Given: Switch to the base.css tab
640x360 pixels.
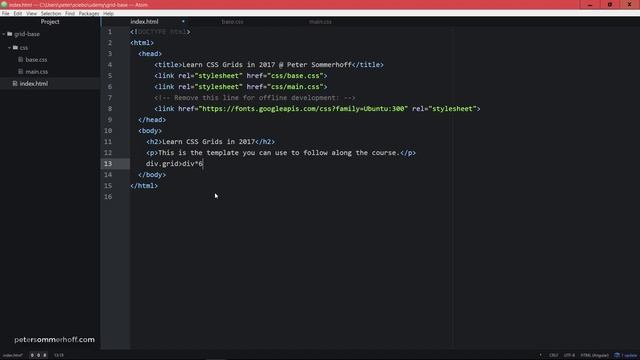Looking at the screenshot, I should tap(233, 22).
